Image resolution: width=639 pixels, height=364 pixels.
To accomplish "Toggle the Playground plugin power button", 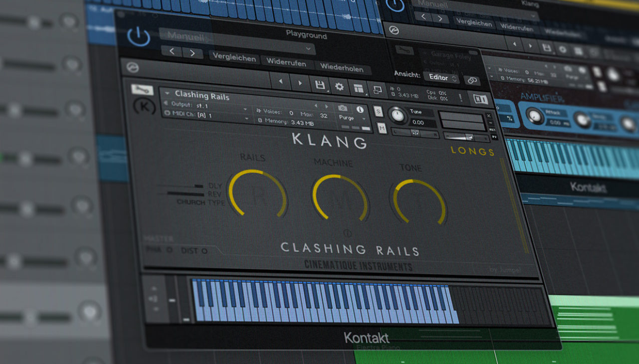I will click(x=139, y=37).
